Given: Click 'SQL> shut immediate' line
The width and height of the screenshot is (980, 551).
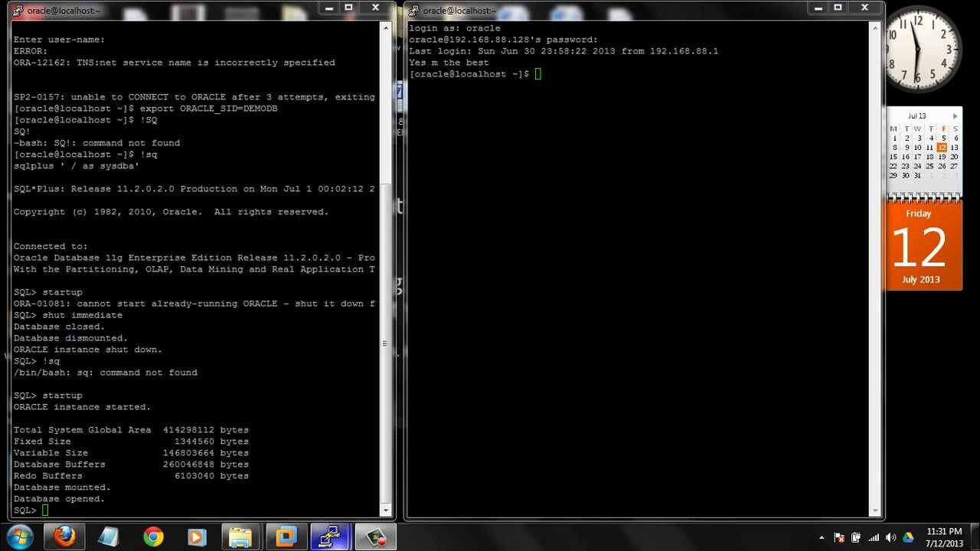Looking at the screenshot, I should coord(67,315).
